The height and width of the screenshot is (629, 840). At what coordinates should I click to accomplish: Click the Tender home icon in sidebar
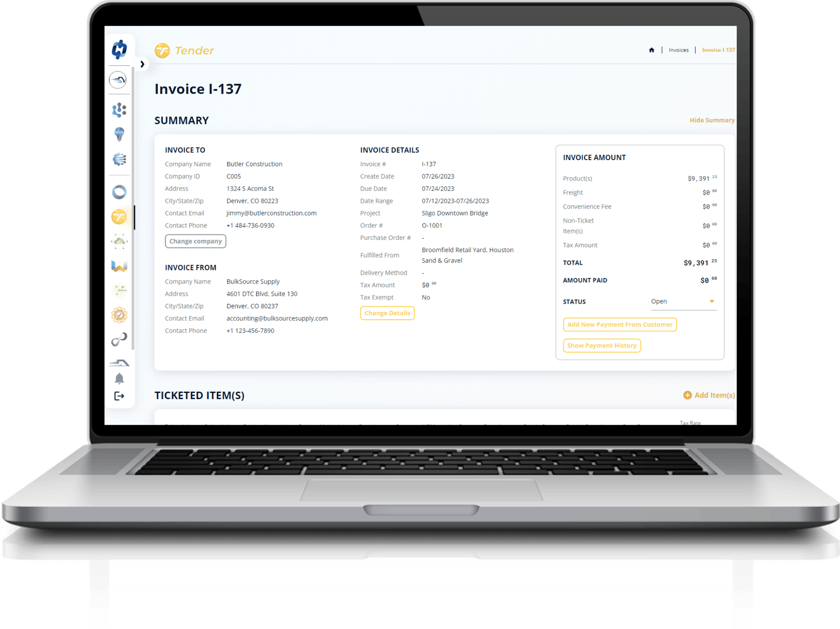[x=119, y=217]
